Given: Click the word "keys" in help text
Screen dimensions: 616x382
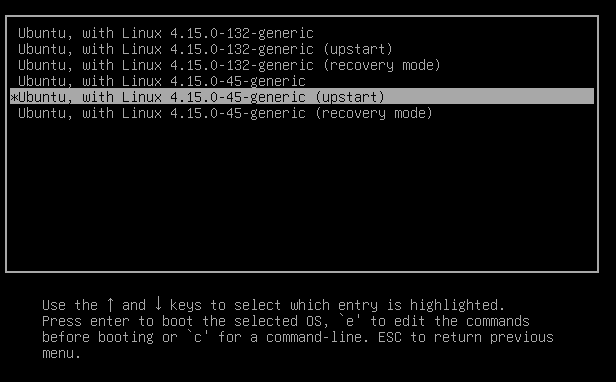Looking at the screenshot, I should [x=186, y=305].
